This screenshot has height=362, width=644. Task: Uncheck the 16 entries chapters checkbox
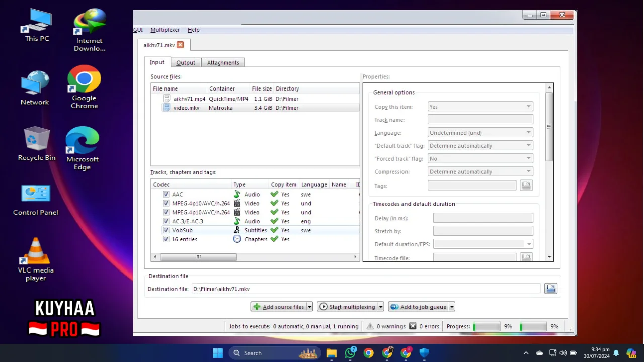coord(166,239)
